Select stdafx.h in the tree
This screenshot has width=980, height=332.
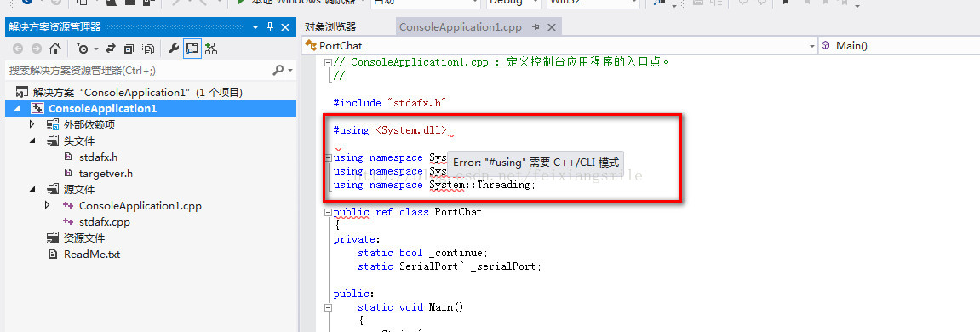[x=98, y=157]
